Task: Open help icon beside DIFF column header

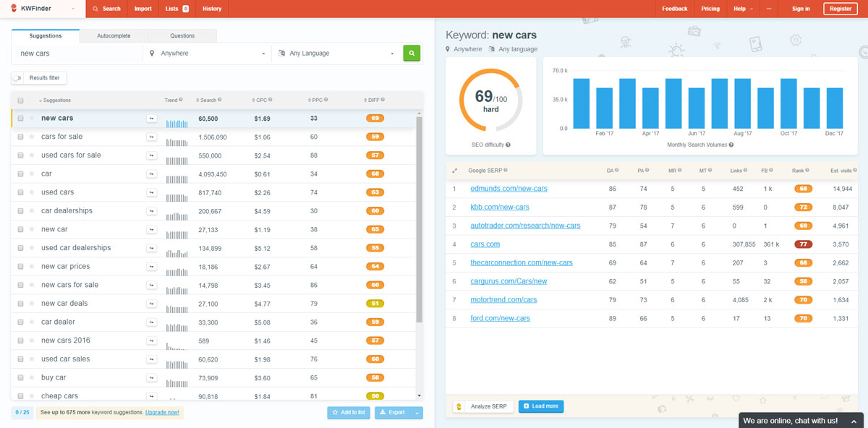Action: tap(383, 100)
